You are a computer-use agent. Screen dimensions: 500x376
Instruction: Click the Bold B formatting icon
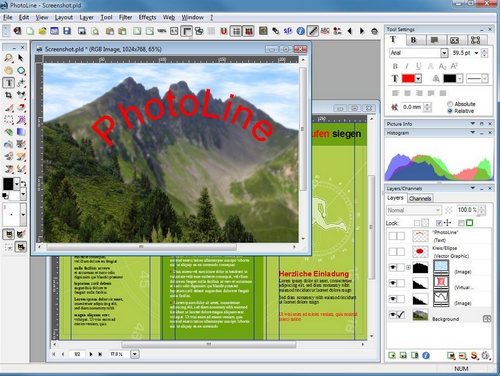pyautogui.click(x=395, y=66)
